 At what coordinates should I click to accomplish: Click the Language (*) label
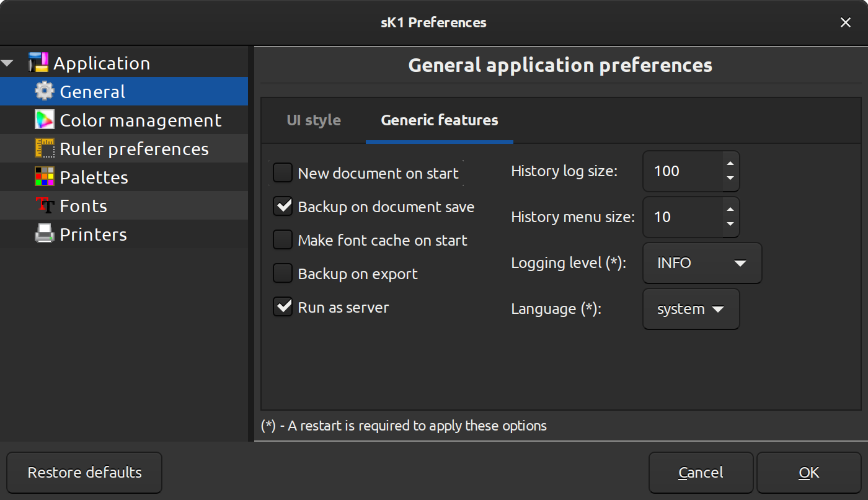click(556, 309)
